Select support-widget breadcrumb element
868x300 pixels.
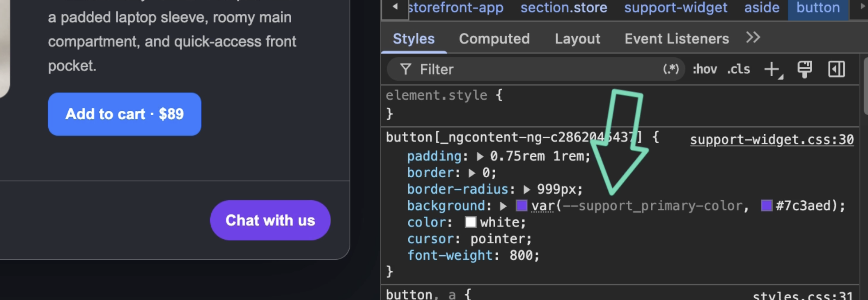[x=676, y=8]
